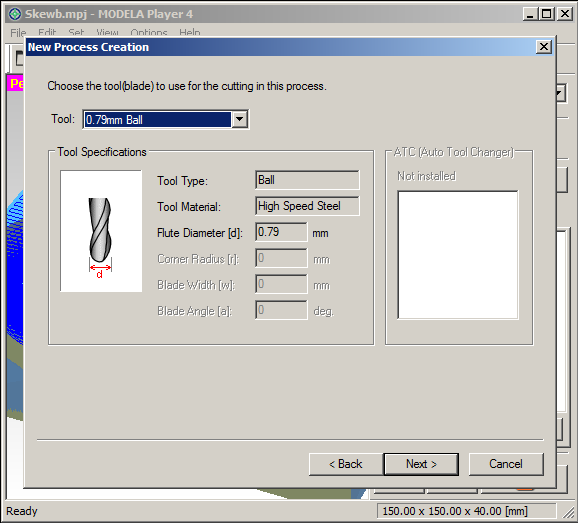Click the MODELA Player 4 app icon
Screen dimensions: 578x523
(x=15, y=14)
